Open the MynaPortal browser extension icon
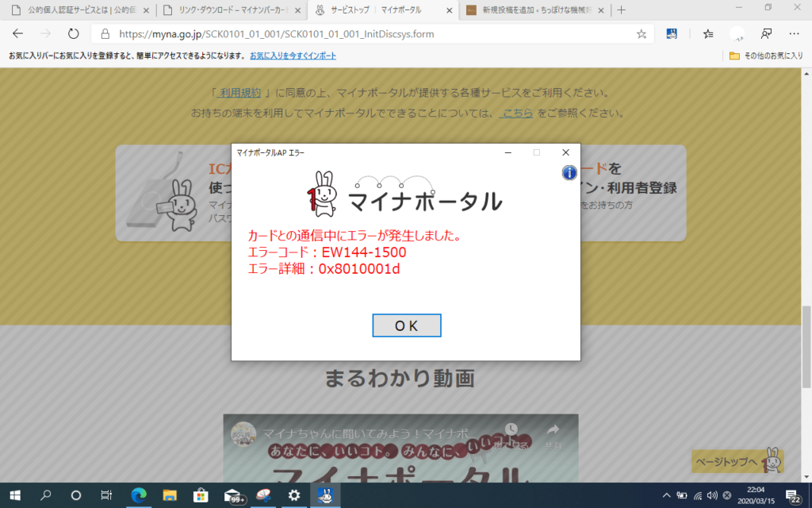The height and width of the screenshot is (508, 812). coord(672,34)
